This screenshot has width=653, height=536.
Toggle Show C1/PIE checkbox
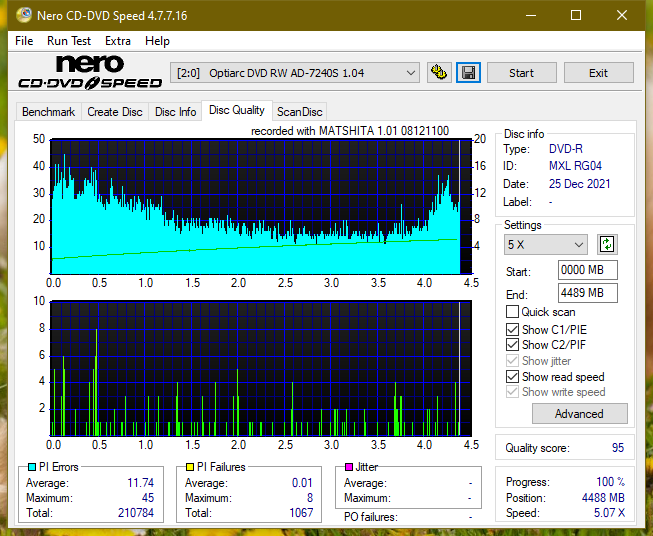click(512, 329)
